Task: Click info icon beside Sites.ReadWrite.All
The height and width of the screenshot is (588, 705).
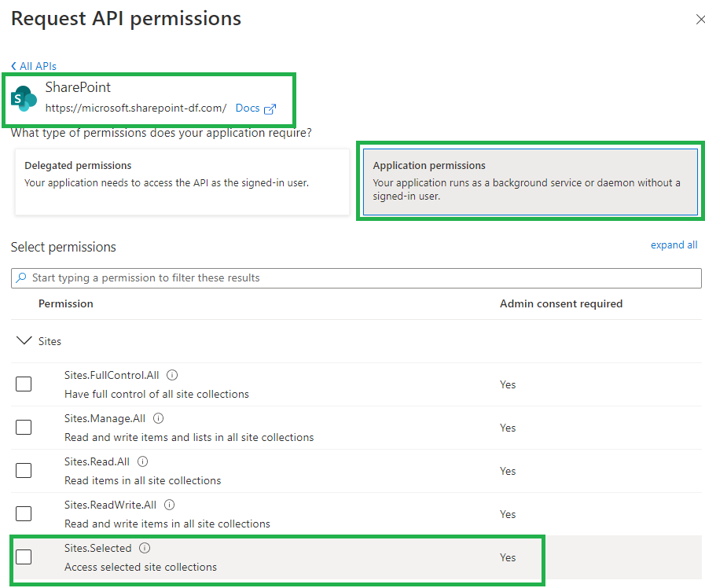Action: point(170,505)
